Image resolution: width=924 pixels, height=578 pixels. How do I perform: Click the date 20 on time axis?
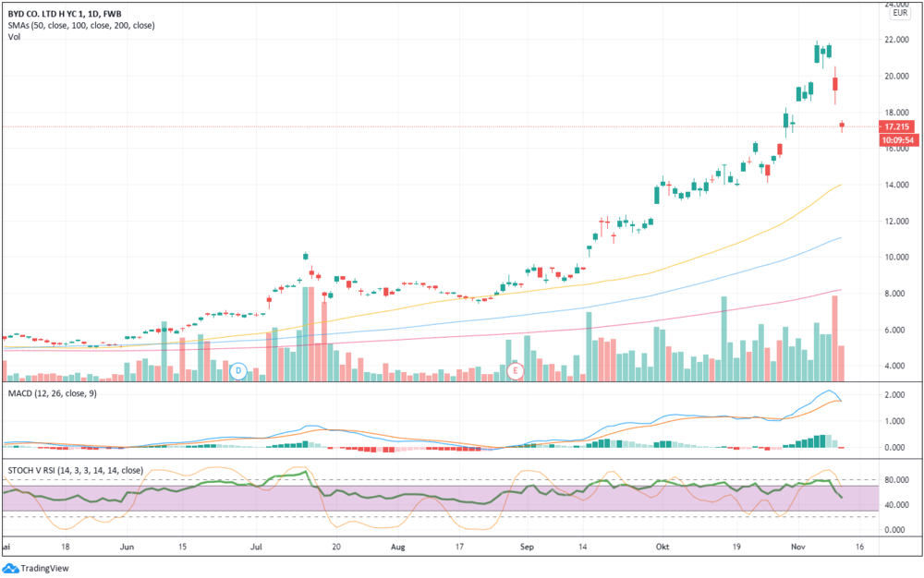(x=336, y=547)
